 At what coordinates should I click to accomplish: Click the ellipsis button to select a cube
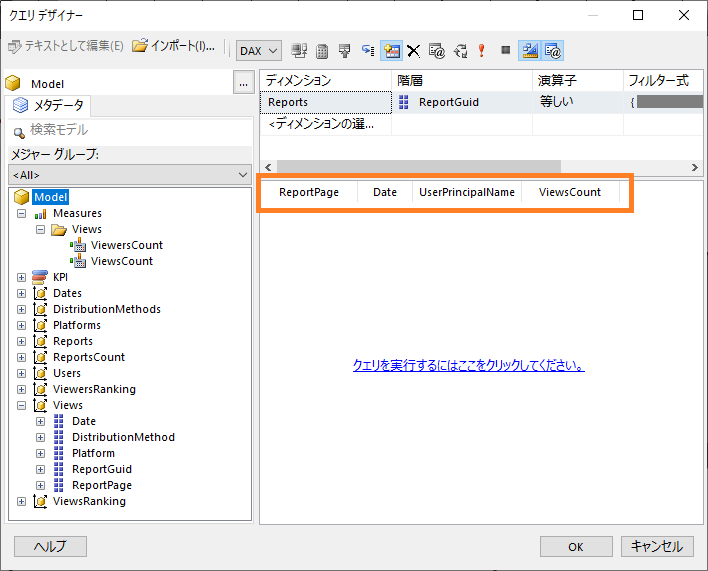pos(244,82)
